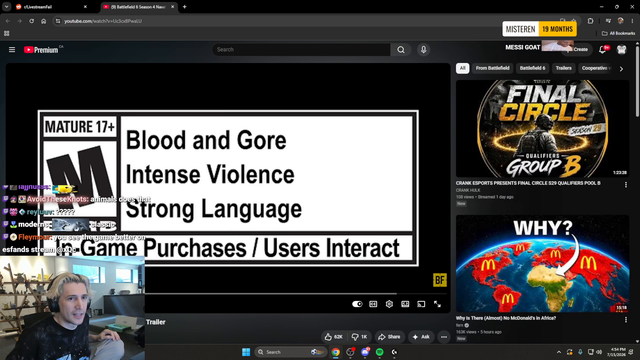This screenshot has height=360, width=640.
Task: Open the CRANK HULK channel link
Action: pos(468,190)
